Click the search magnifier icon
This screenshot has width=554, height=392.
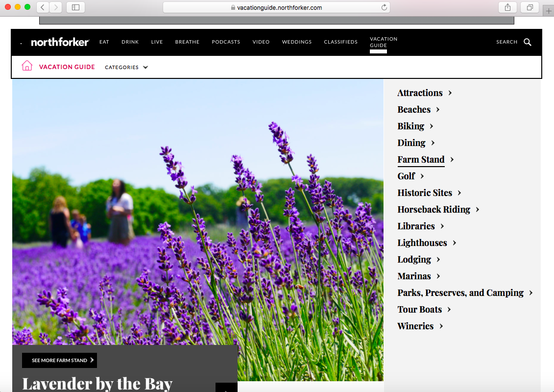(x=528, y=42)
